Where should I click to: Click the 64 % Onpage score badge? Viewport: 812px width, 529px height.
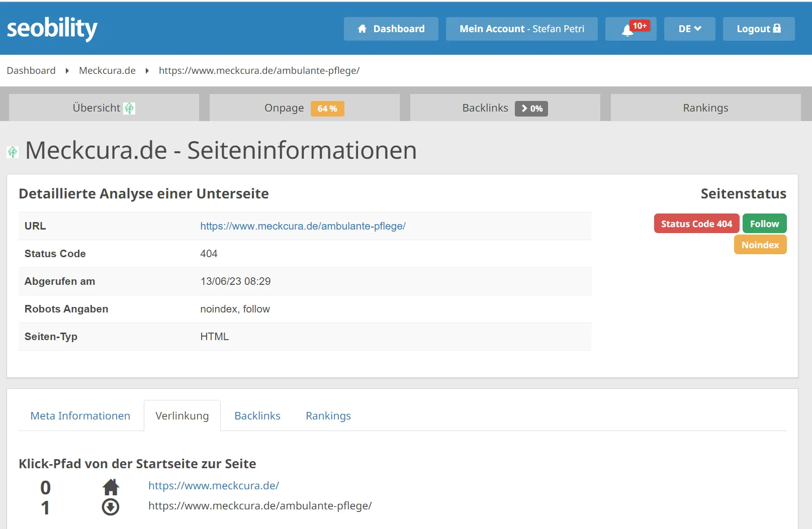327,109
